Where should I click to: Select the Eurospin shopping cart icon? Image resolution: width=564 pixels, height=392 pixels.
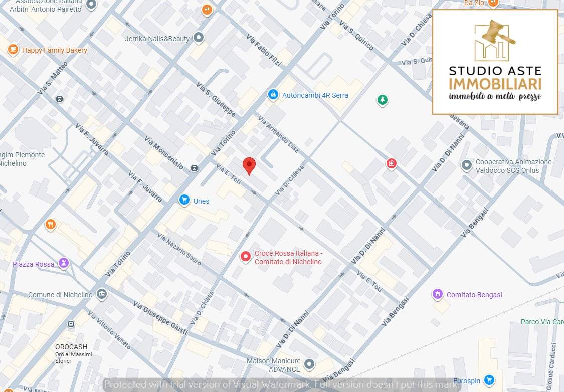point(489,380)
